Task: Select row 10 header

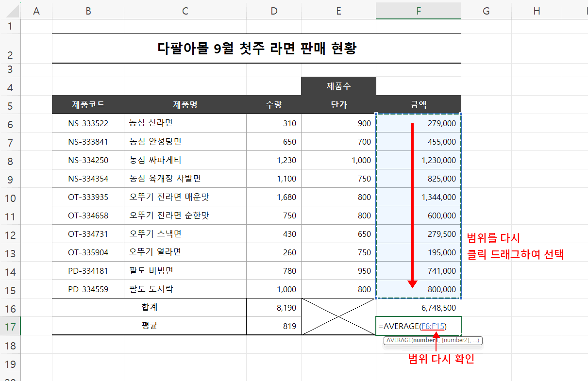Action: coord(10,197)
